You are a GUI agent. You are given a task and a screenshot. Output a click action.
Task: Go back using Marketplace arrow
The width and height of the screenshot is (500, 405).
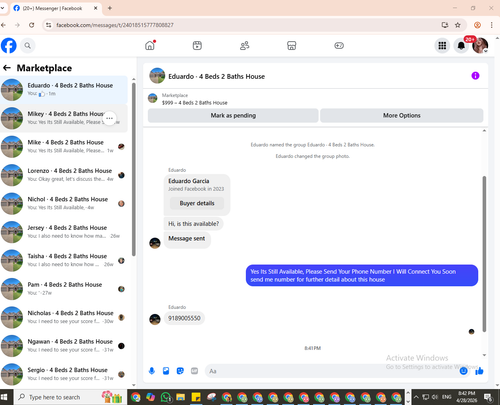7,68
